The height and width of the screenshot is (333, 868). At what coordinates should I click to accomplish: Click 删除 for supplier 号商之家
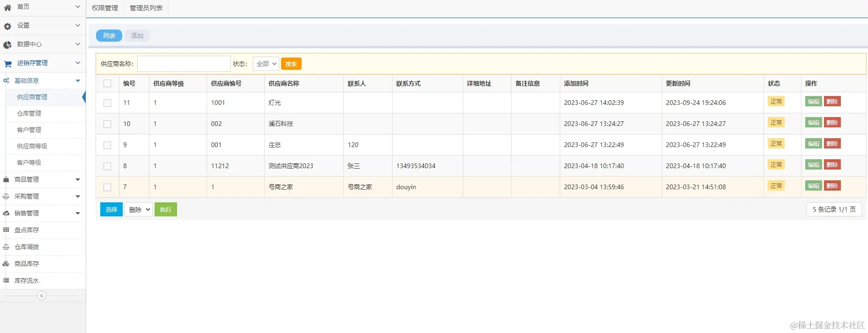point(832,186)
